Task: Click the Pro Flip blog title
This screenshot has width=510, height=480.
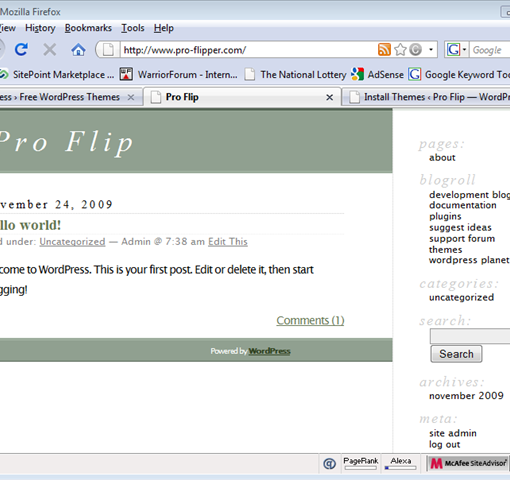Action: [x=66, y=143]
